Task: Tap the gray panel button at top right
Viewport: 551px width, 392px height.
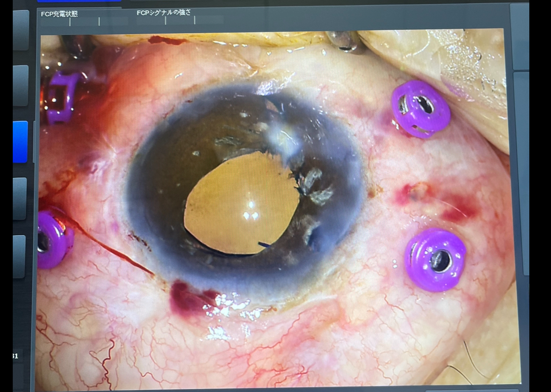Action: [x=519, y=36]
